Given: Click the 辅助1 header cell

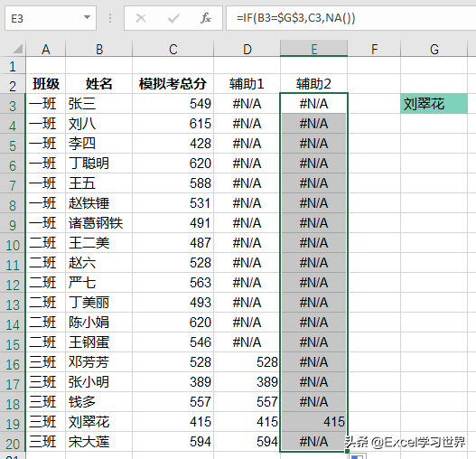Looking at the screenshot, I should coord(247,83).
